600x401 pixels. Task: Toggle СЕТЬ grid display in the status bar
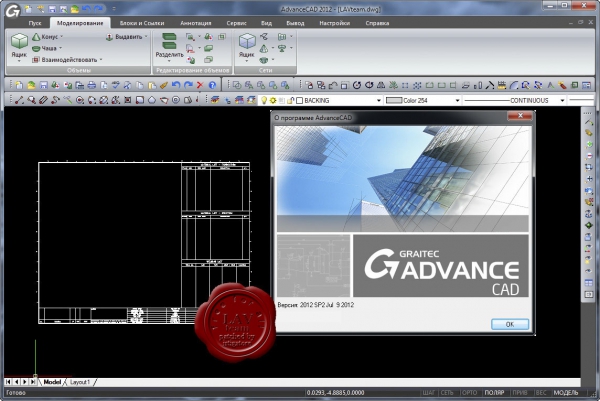click(447, 393)
